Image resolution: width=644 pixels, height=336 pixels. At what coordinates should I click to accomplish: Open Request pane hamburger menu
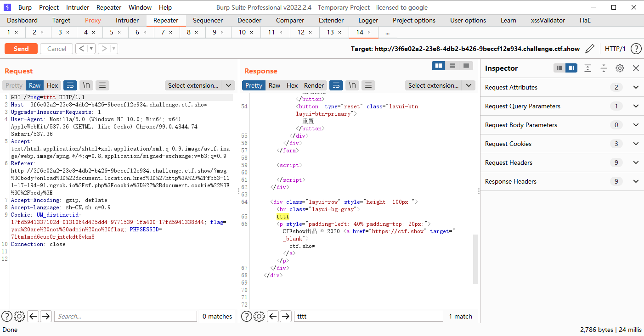(102, 85)
